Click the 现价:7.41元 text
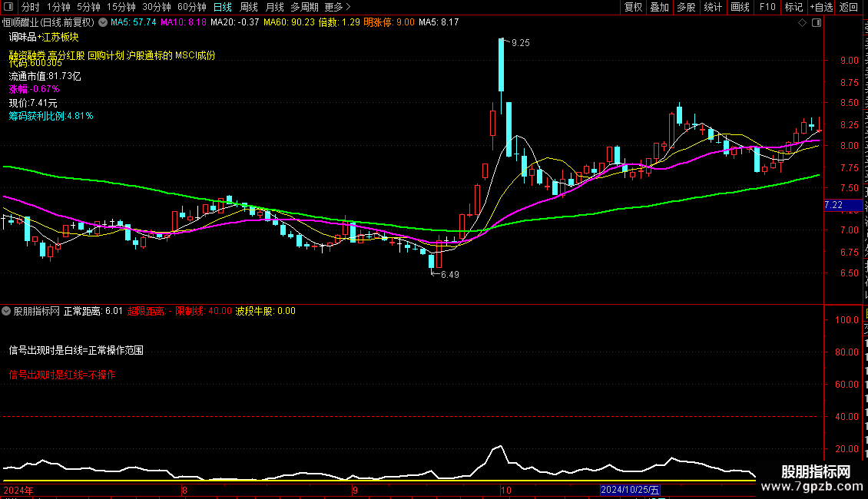Screen dimensions: 868x499 33,103
